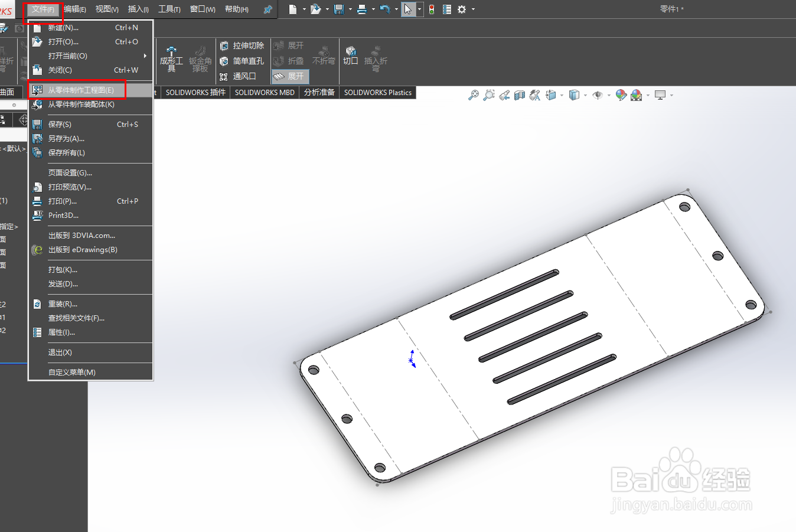Screen dimensions: 796x532
Task: Choose Print3D... in File menu
Action: point(91,216)
